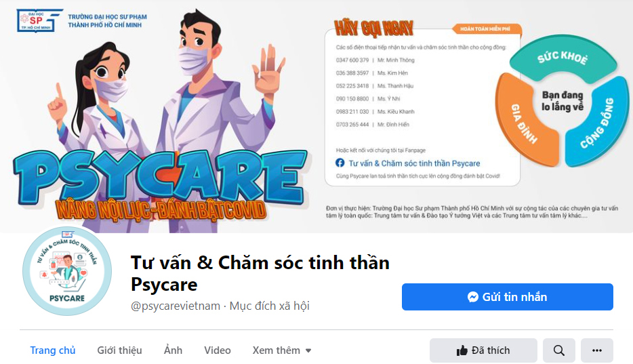
Task: Open page search with magnifier icon
Action: click(558, 350)
